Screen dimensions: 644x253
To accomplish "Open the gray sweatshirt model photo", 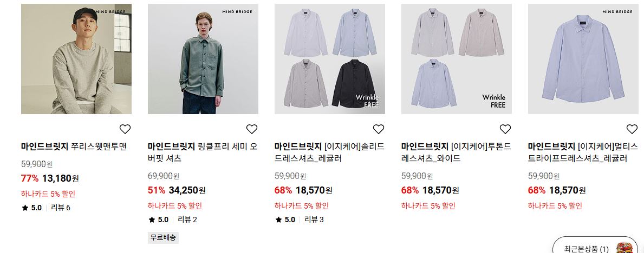I will tap(76, 59).
